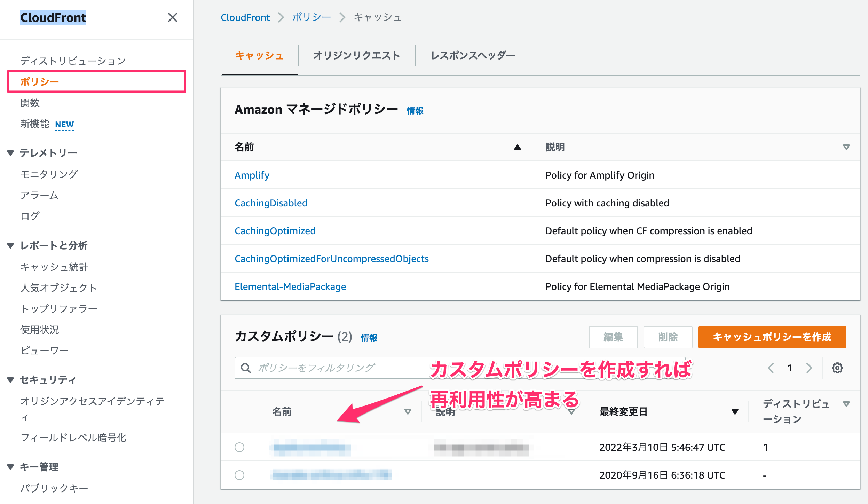
Task: Click 情報 link beside Amazon マネージドポリシー
Action: click(415, 111)
